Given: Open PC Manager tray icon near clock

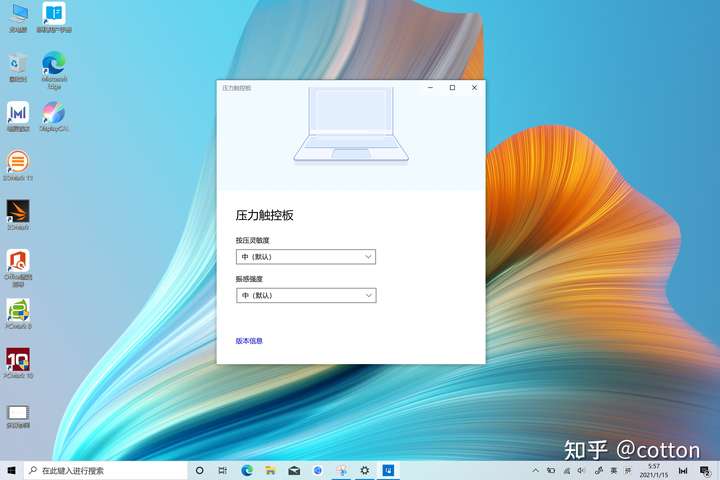Looking at the screenshot, I should pos(683,470).
